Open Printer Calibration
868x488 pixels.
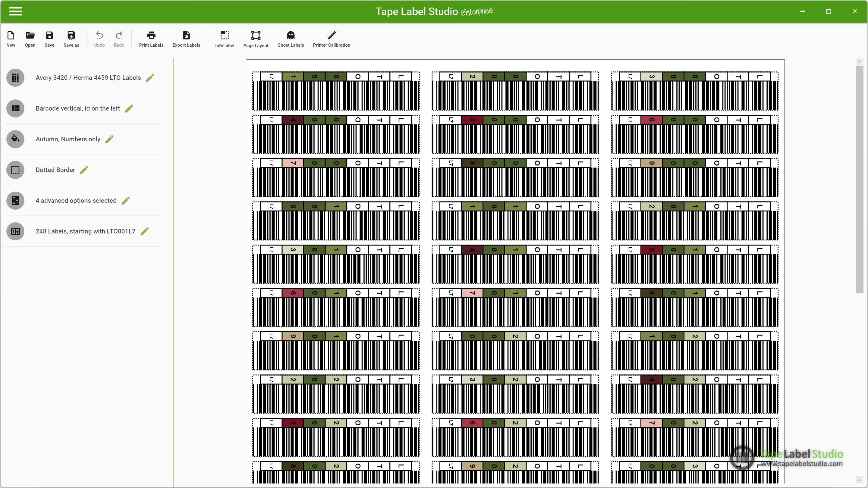point(332,39)
